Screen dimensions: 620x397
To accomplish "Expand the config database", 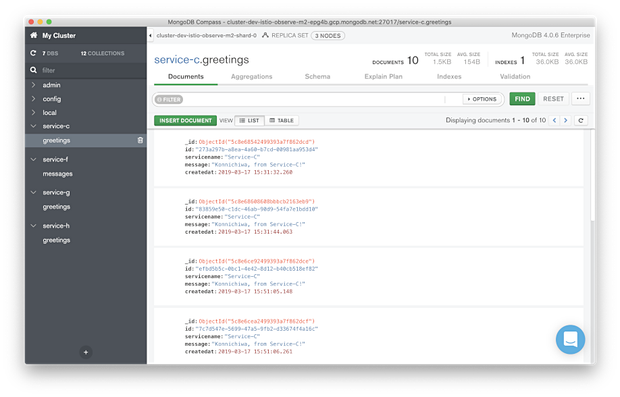I will [33, 98].
